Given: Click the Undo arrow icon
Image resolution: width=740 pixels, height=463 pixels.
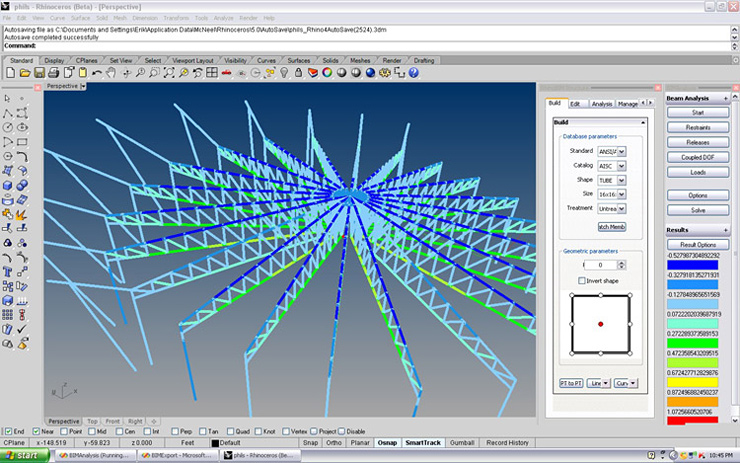Looking at the screenshot, I should click(97, 73).
